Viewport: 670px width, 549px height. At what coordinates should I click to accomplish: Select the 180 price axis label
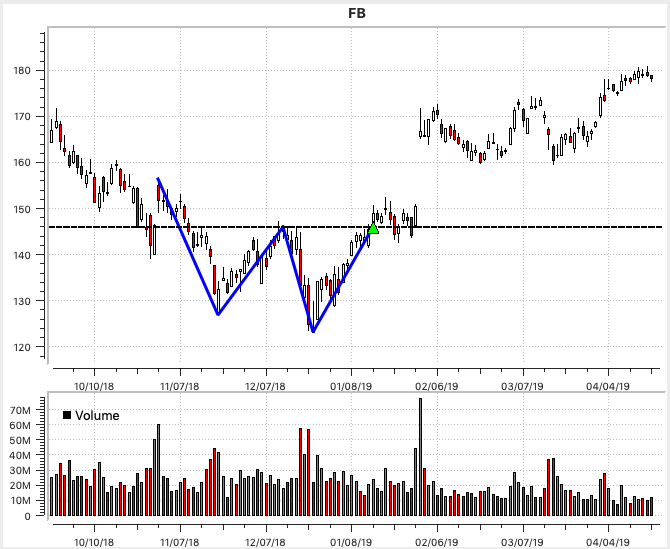[22, 70]
